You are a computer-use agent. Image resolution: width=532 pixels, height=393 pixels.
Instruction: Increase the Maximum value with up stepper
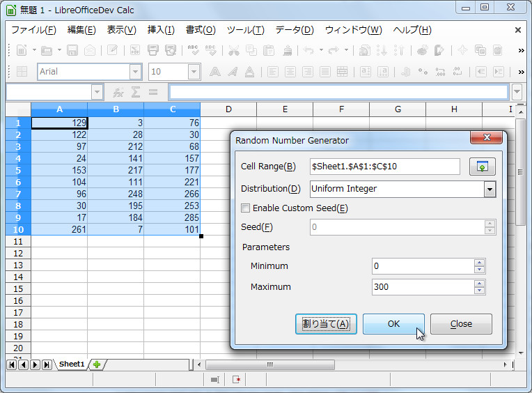479,284
